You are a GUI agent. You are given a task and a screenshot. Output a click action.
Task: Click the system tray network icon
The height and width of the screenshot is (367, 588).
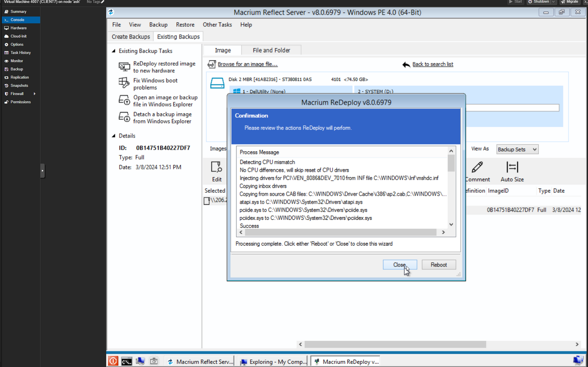(x=578, y=361)
